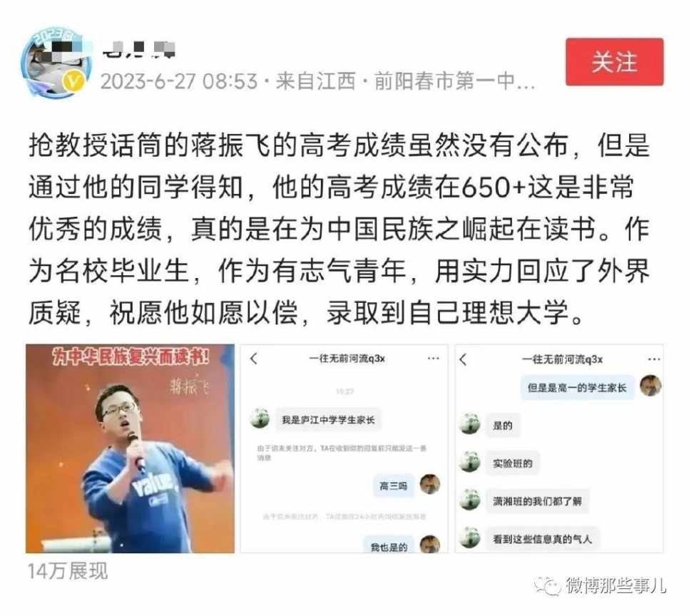
Task: Tap the 14万展现 view count
Action: click(x=68, y=571)
